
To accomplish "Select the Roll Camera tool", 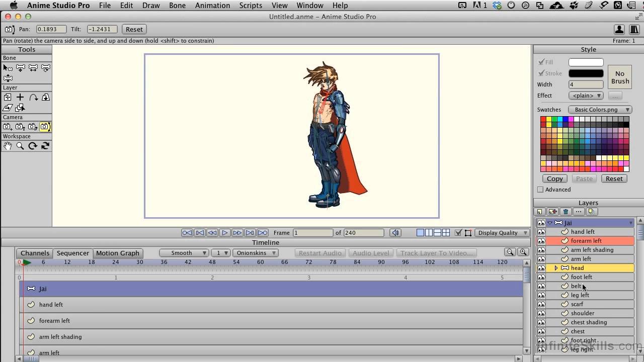I will click(x=33, y=127).
